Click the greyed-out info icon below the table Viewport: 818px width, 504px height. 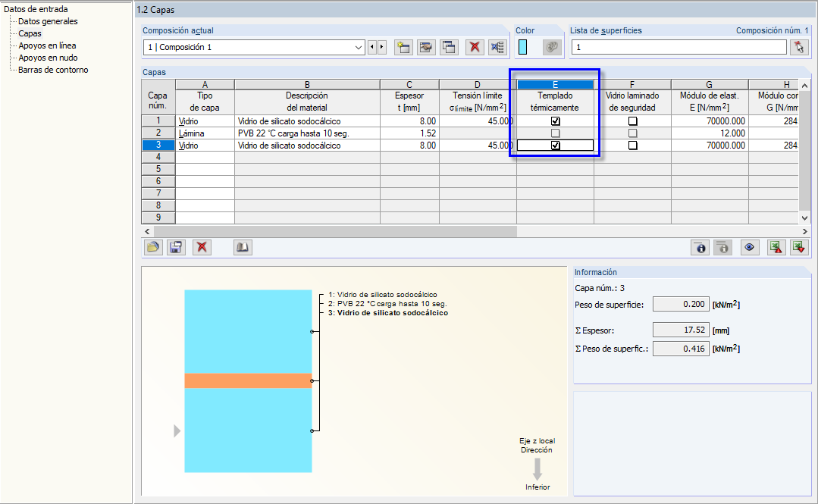pyautogui.click(x=723, y=247)
